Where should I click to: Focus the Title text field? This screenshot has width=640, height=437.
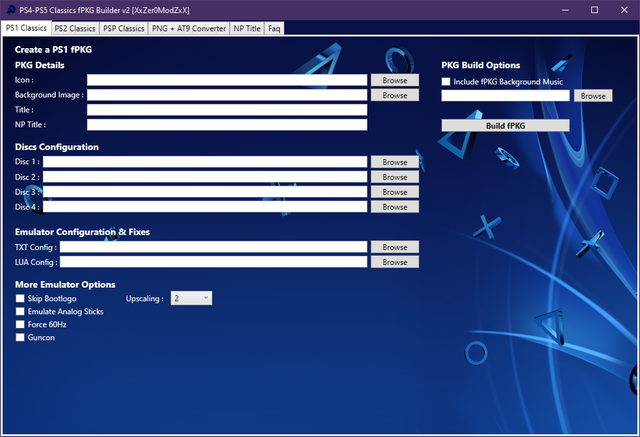227,110
